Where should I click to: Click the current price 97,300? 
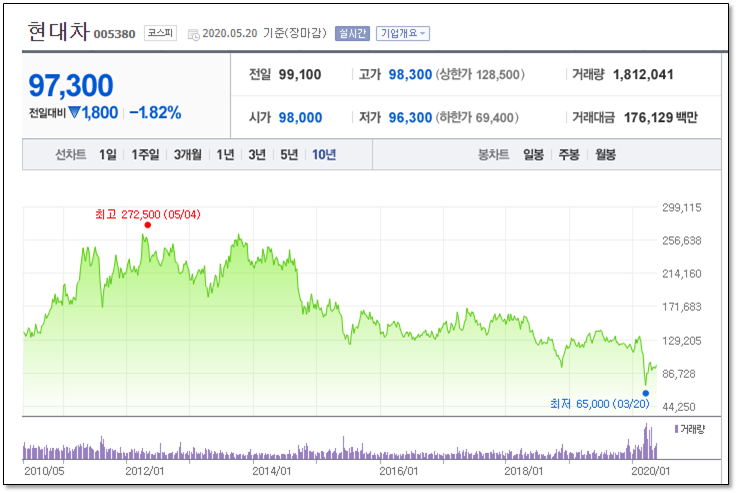(71, 85)
